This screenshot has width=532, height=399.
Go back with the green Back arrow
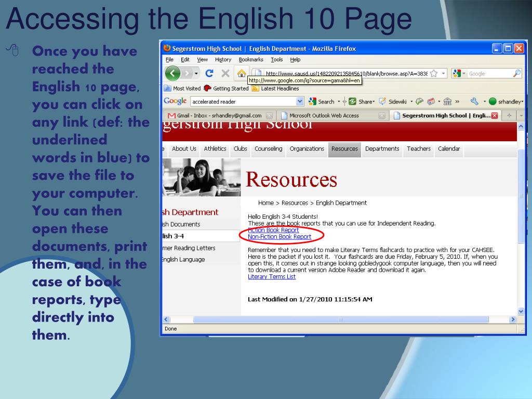tap(172, 73)
